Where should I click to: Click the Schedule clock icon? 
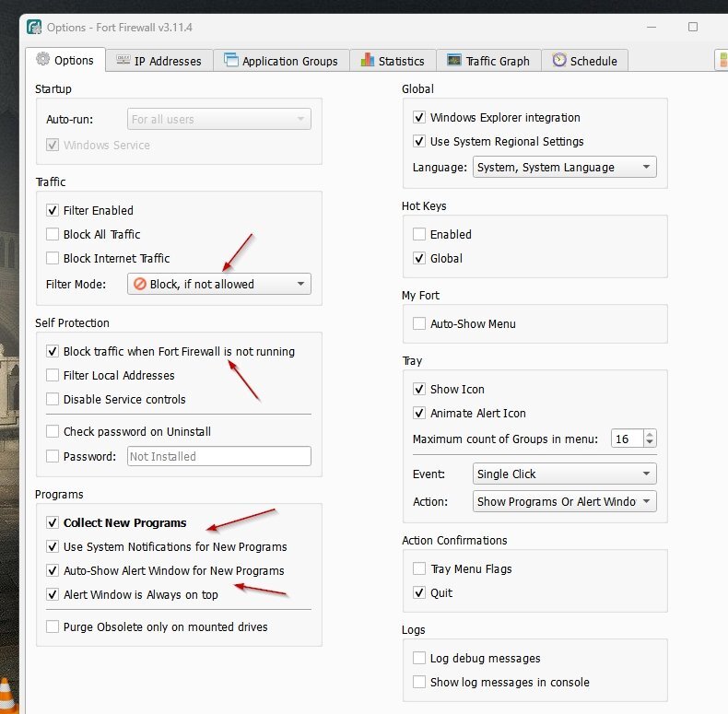[x=559, y=60]
